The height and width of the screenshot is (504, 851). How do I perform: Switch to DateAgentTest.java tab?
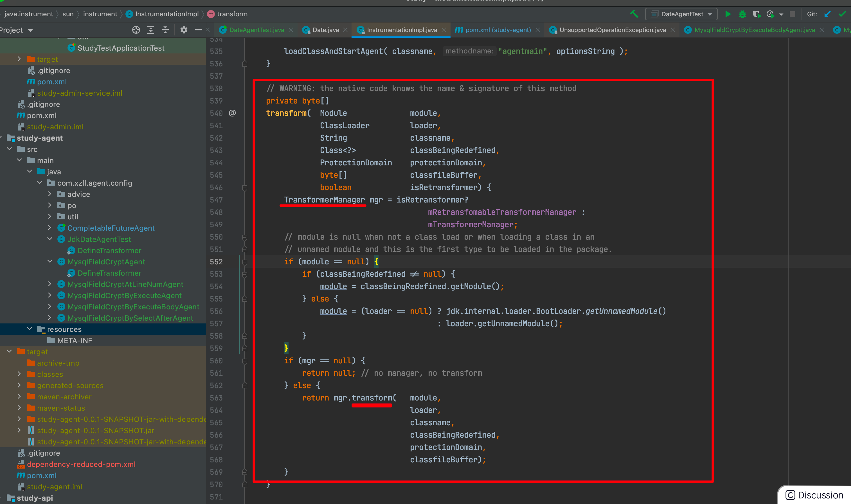coord(256,30)
